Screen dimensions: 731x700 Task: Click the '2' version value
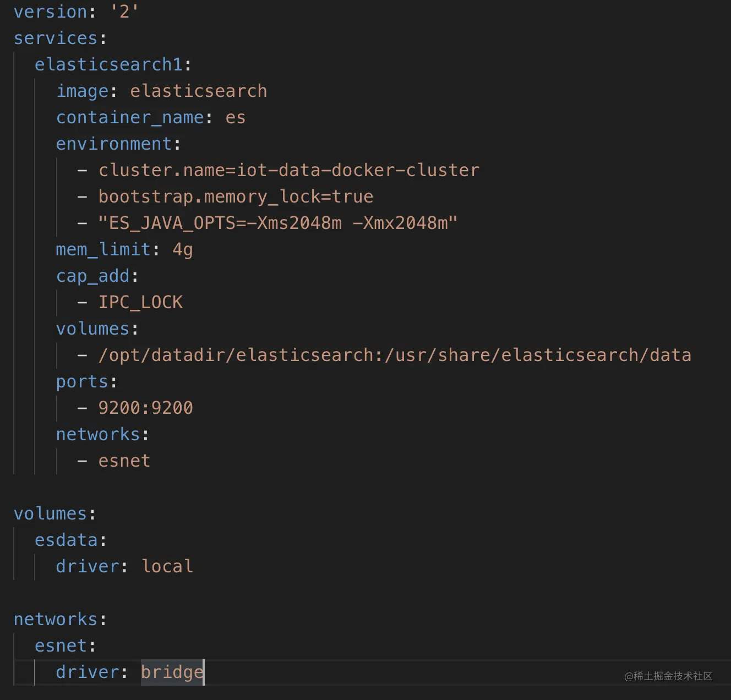[x=124, y=12]
